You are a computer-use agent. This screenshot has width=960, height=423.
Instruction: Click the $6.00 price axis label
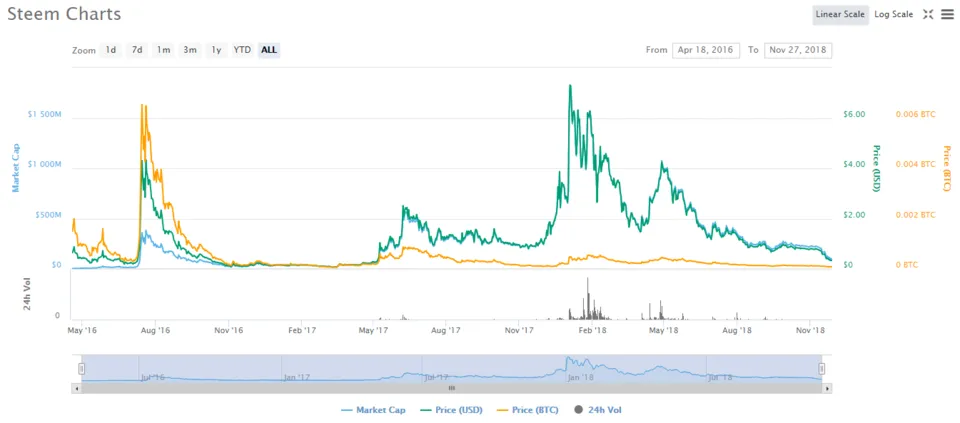(852, 114)
